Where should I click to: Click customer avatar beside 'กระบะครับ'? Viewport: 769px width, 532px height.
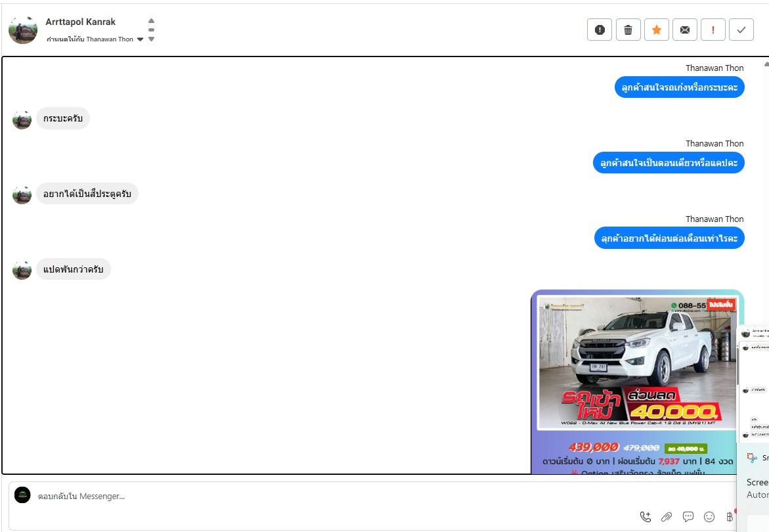tap(22, 120)
